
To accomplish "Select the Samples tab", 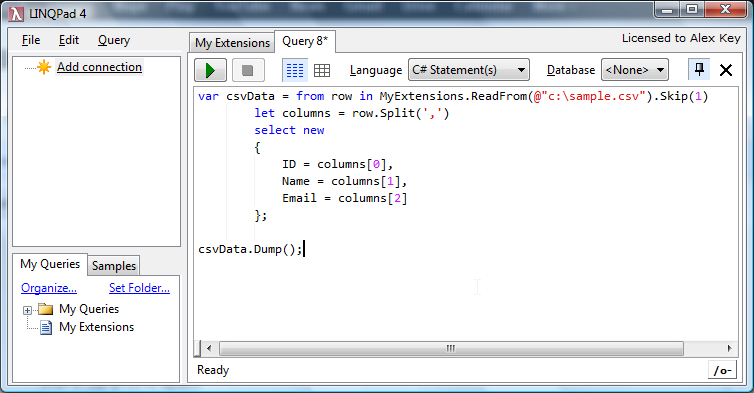I will pyautogui.click(x=114, y=266).
